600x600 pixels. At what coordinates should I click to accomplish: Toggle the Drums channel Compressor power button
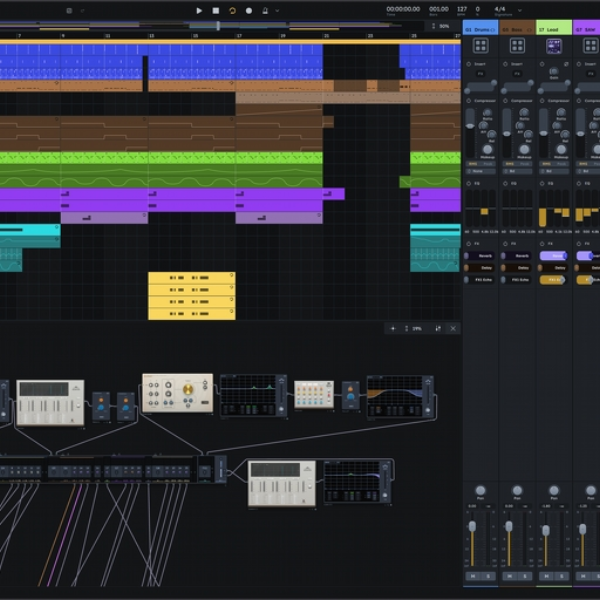click(x=468, y=101)
